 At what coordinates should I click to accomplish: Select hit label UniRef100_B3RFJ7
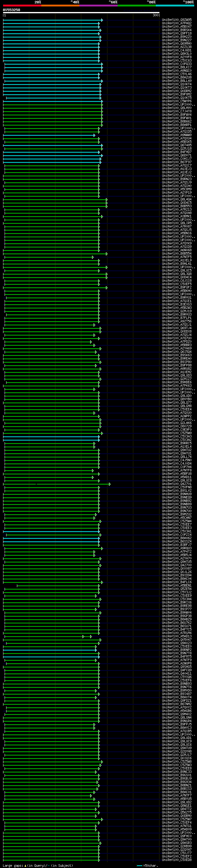(177, 545)
